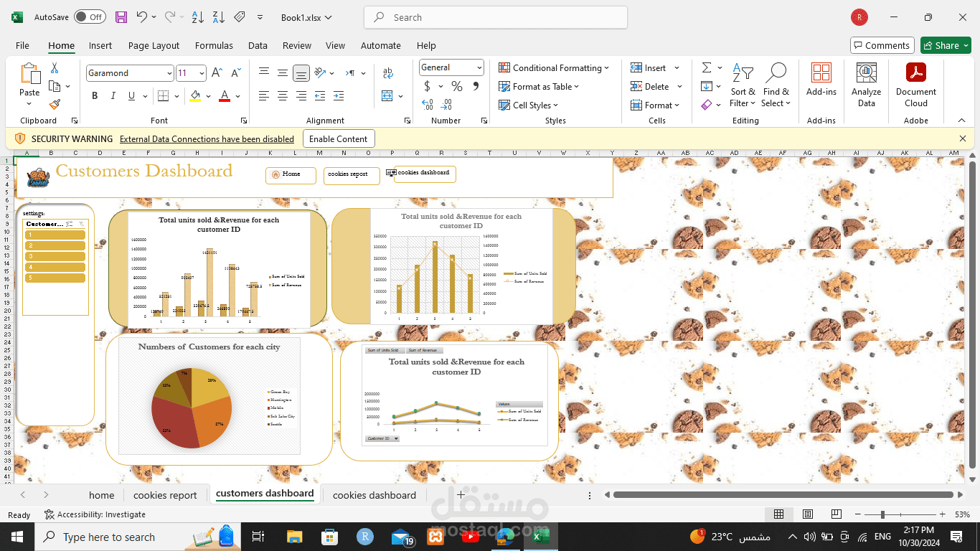The width and height of the screenshot is (980, 551).
Task: Toggle the AutoSave switch
Action: click(x=90, y=17)
